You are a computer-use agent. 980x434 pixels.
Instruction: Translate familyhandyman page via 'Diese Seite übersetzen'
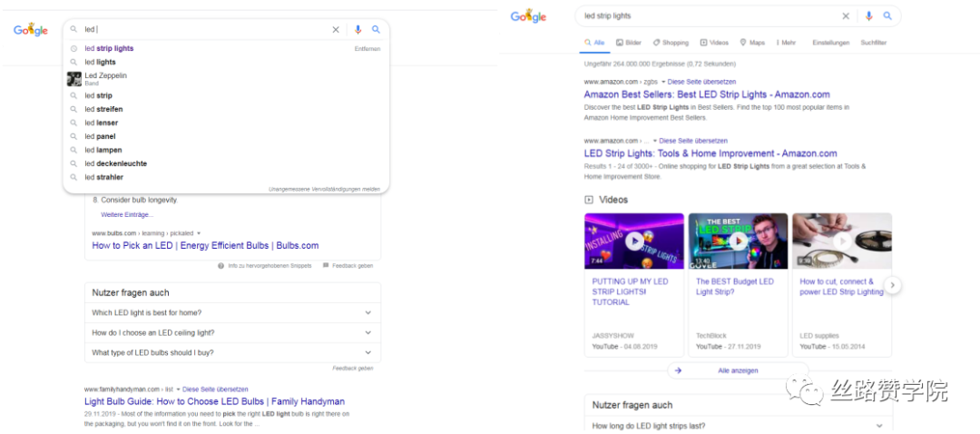coord(215,389)
